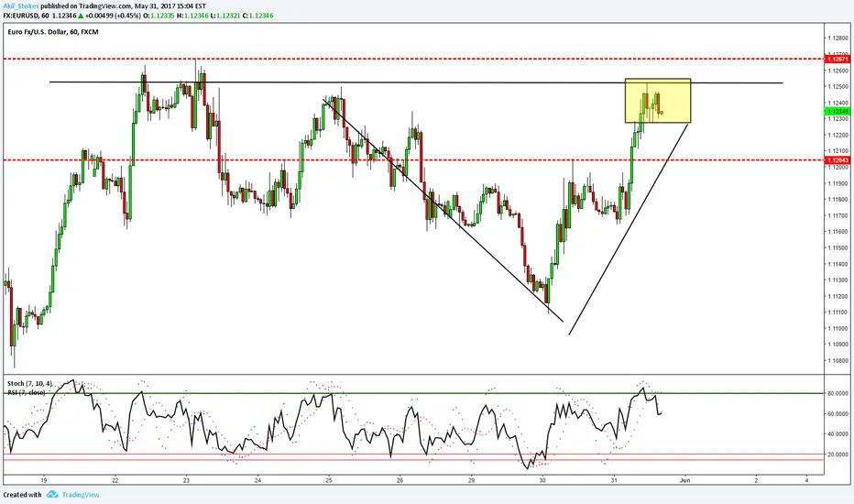Click date axis label 31
This screenshot has width=854, height=504.
614,480
